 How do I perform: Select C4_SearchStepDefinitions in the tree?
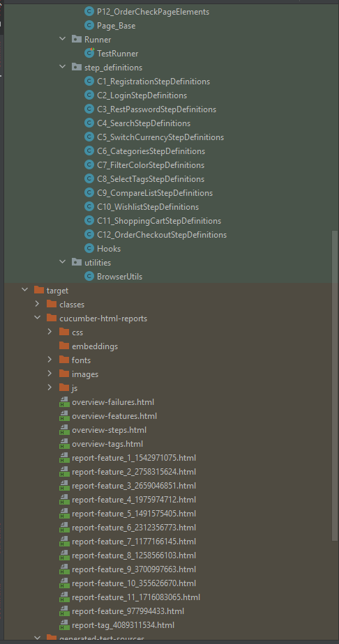click(x=144, y=123)
